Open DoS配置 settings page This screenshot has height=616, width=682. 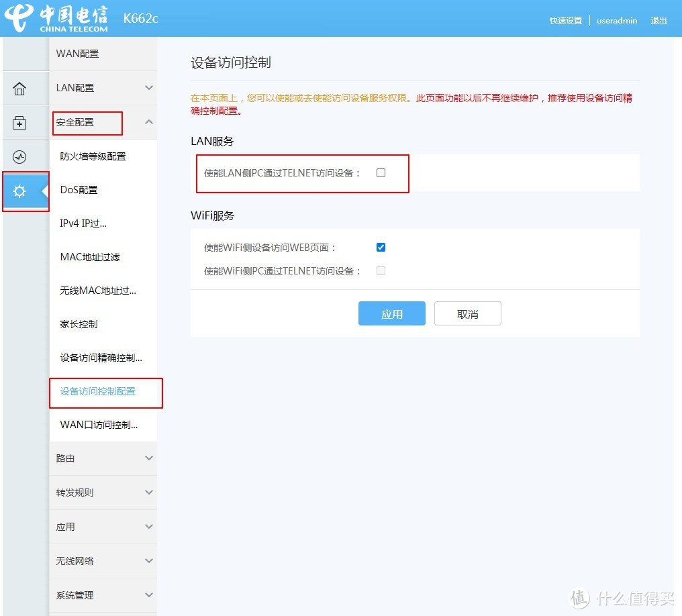click(79, 190)
